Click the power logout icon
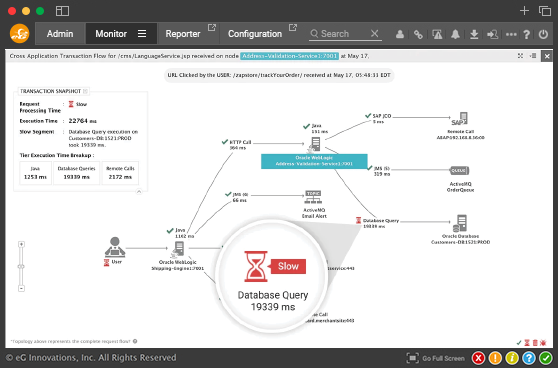Image resolution: width=558 pixels, height=368 pixels. click(543, 34)
